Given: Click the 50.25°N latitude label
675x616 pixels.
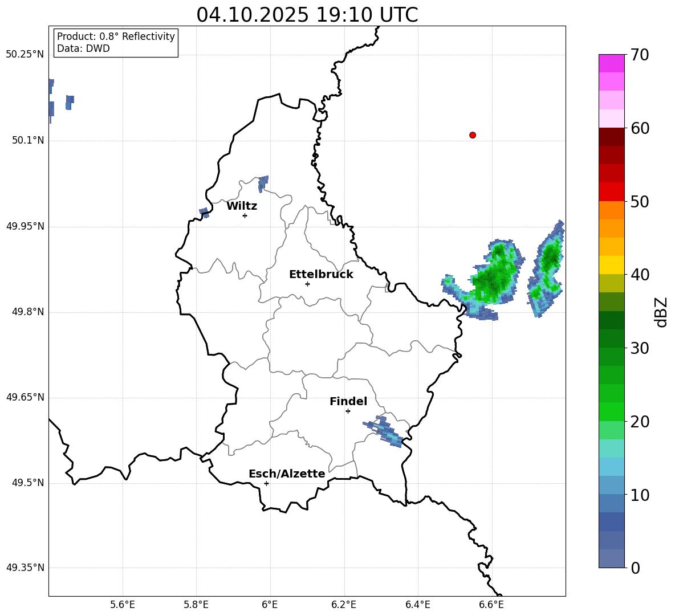Looking at the screenshot, I should pyautogui.click(x=25, y=55).
